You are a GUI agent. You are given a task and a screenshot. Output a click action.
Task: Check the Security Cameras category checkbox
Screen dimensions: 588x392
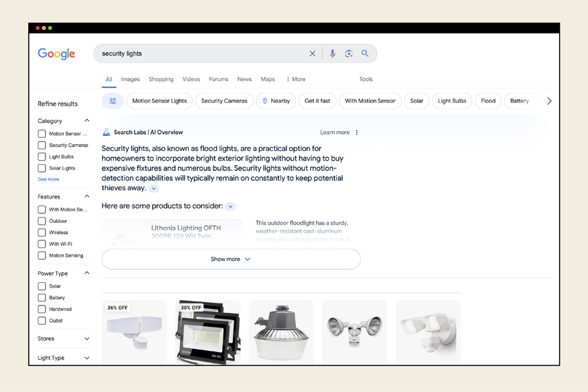click(42, 145)
